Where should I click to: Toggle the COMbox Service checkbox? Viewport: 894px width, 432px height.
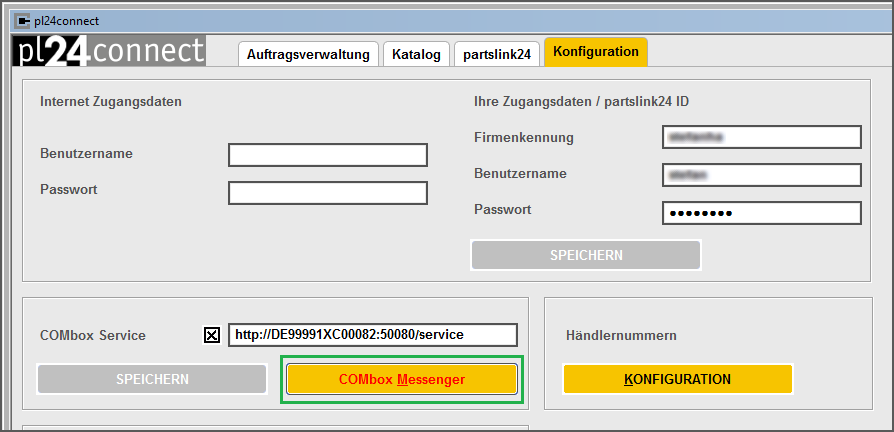pyautogui.click(x=212, y=336)
